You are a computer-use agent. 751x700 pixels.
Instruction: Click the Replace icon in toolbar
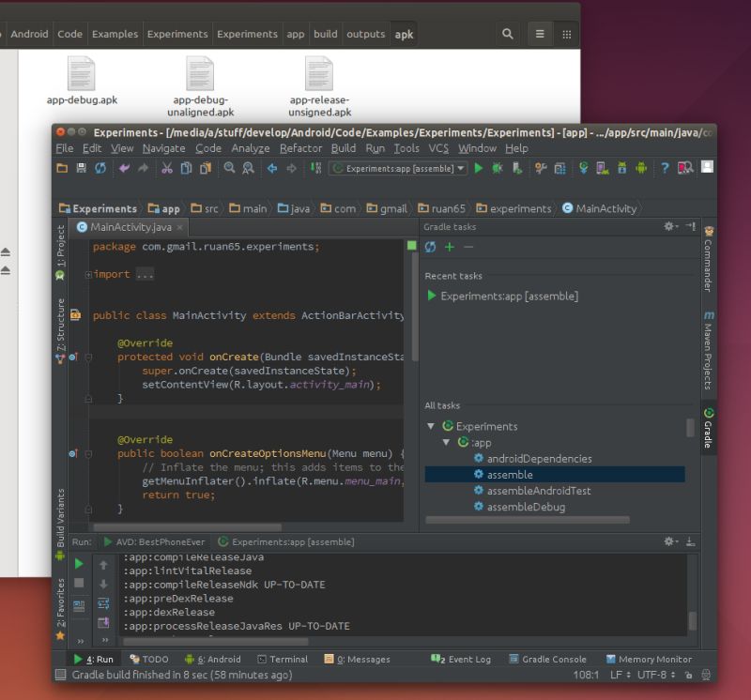248,168
